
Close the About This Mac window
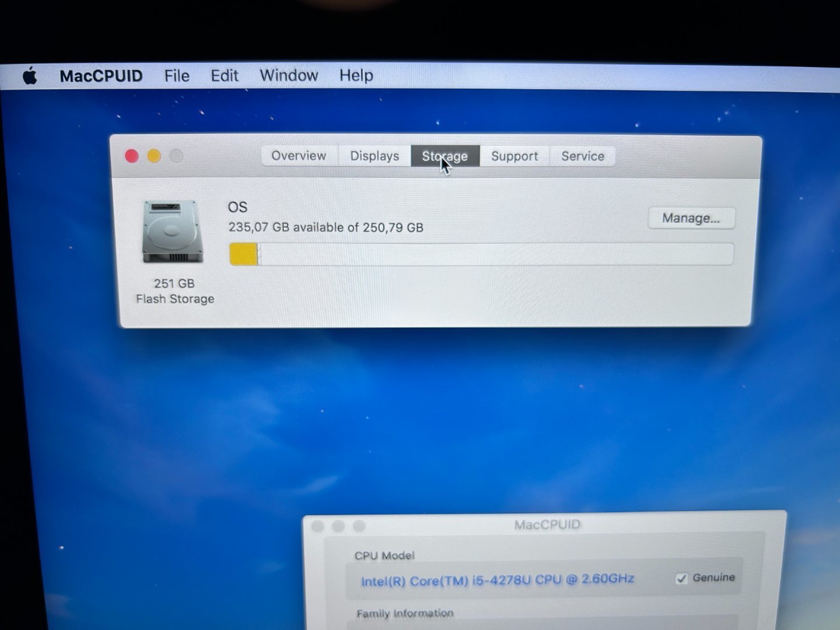click(x=132, y=156)
